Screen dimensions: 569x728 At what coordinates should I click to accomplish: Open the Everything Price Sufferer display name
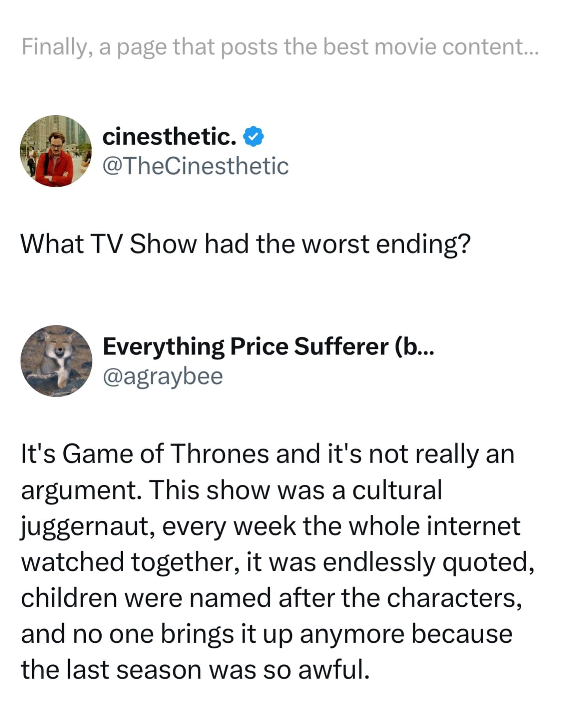click(x=245, y=346)
